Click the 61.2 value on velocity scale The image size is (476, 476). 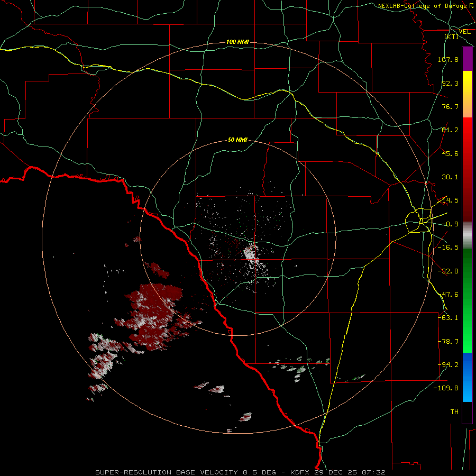pyautogui.click(x=450, y=130)
